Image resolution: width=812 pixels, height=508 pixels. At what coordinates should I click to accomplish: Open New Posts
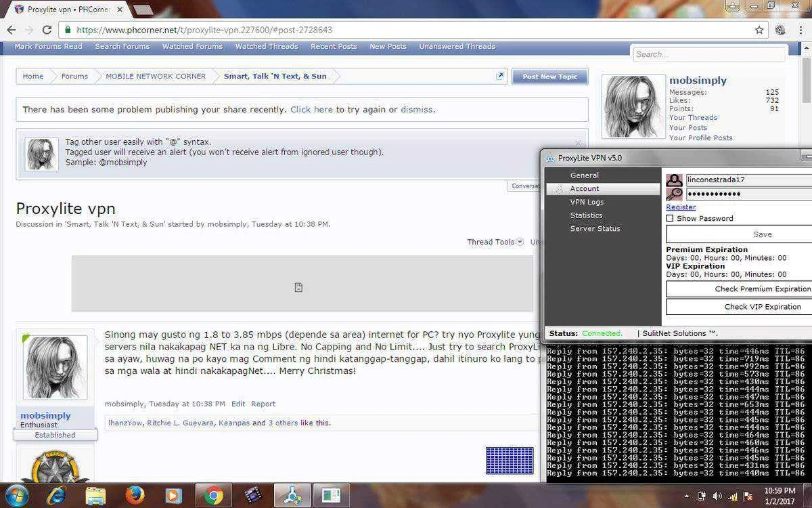[388, 46]
